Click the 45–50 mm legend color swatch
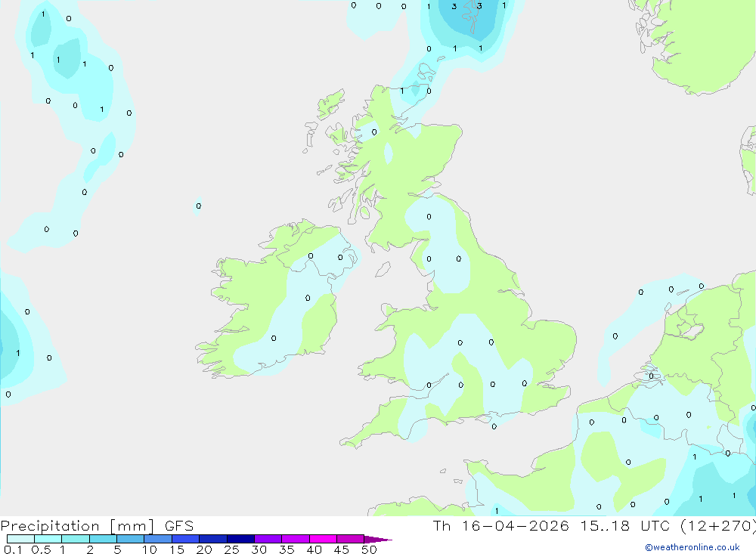Screen dimensions: 756x554 350,539
